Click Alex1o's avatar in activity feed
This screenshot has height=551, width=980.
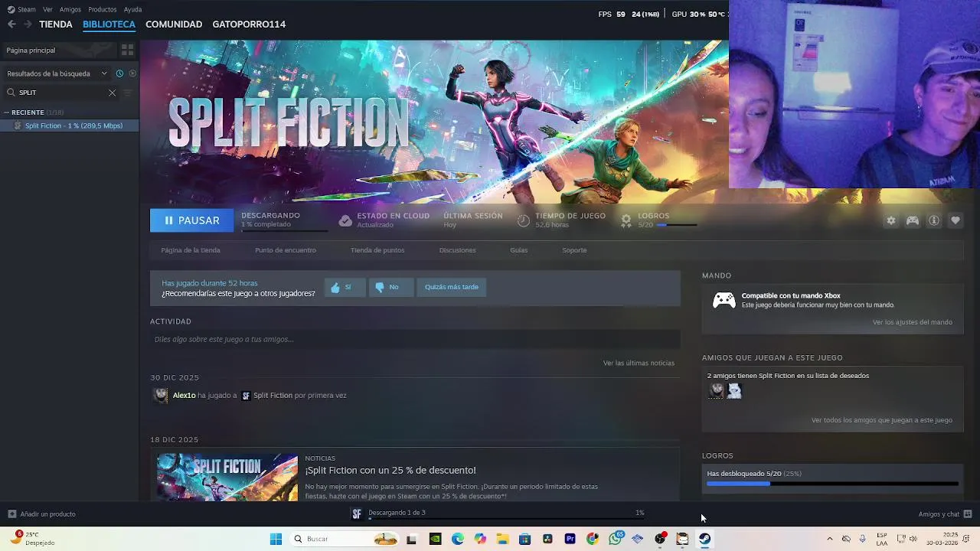[161, 396]
